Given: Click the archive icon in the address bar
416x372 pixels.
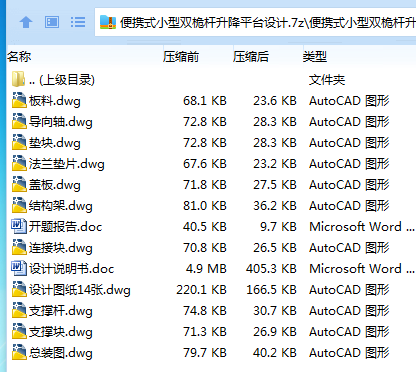Looking at the screenshot, I should point(108,22).
